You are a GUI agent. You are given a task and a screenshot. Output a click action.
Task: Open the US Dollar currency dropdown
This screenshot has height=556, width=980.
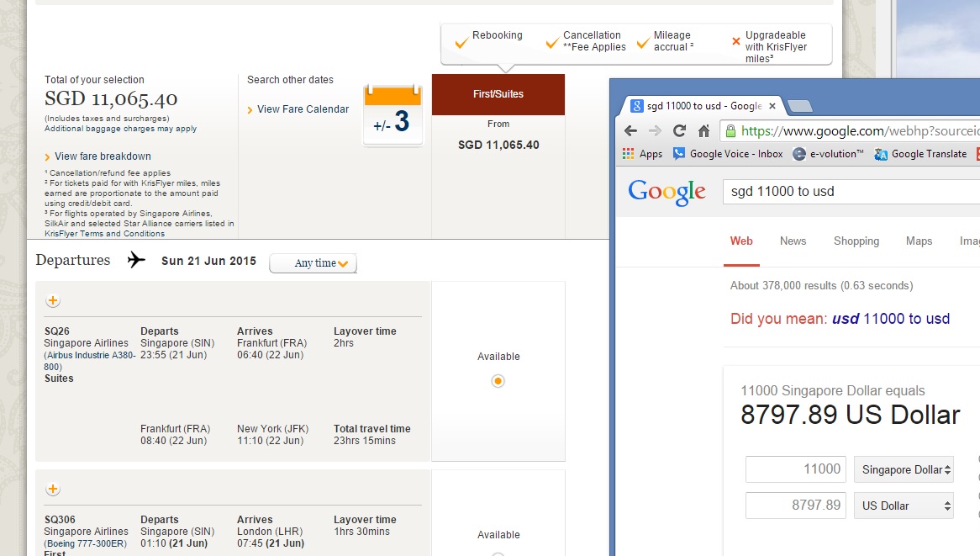coord(904,506)
